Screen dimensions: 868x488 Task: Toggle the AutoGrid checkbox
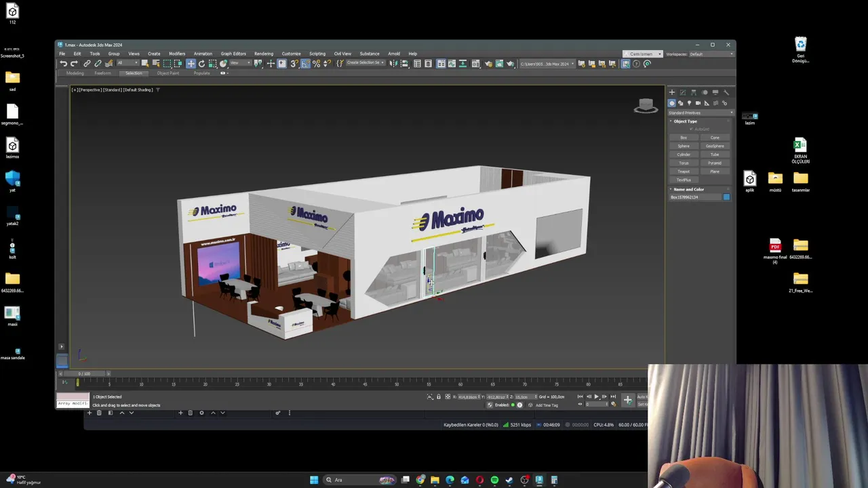coord(692,129)
